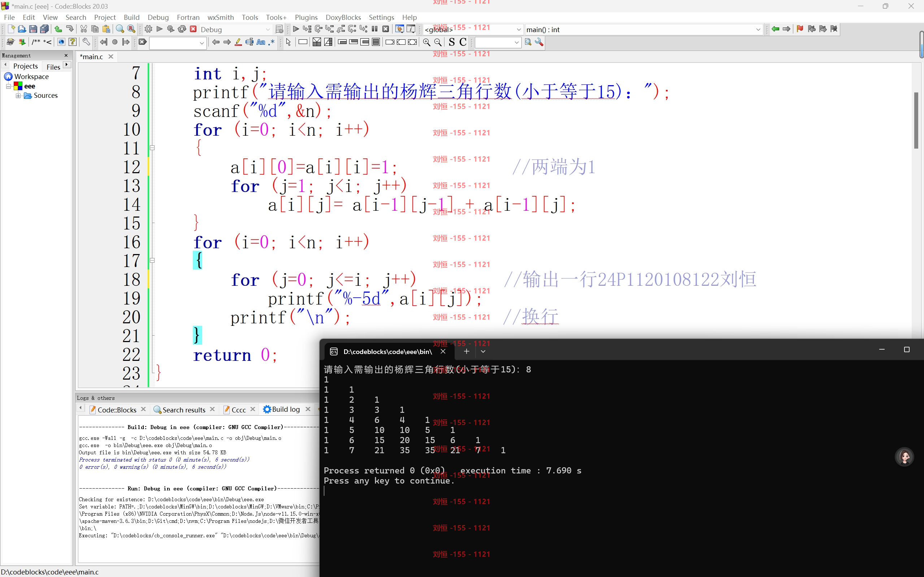924x577 pixels.
Task: Open a new terminal tab with plus
Action: coord(466,351)
